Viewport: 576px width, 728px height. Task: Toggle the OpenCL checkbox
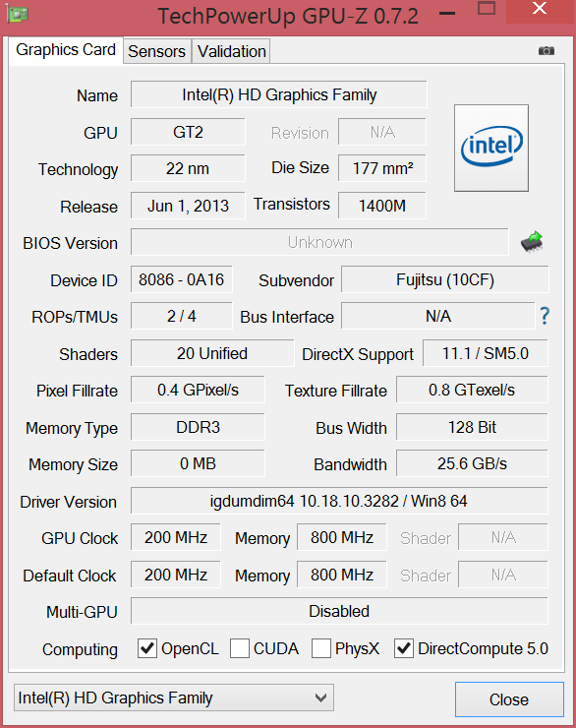147,648
